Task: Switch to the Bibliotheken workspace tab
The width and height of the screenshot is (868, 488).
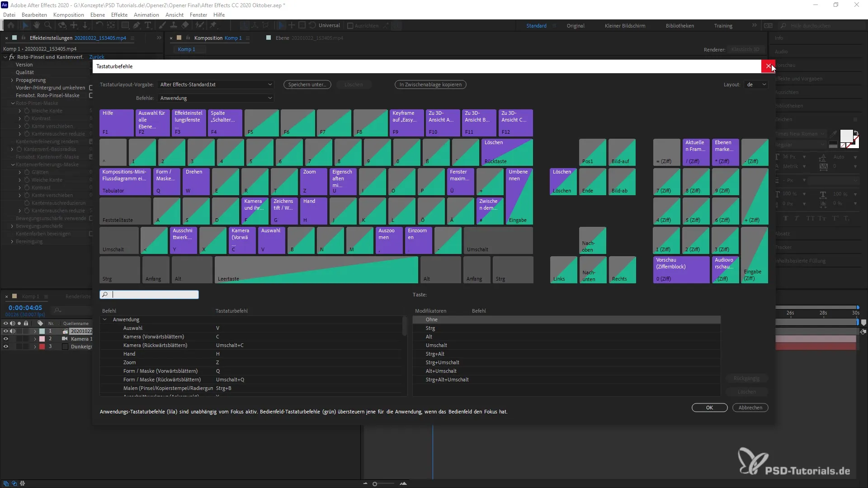Action: point(679,26)
